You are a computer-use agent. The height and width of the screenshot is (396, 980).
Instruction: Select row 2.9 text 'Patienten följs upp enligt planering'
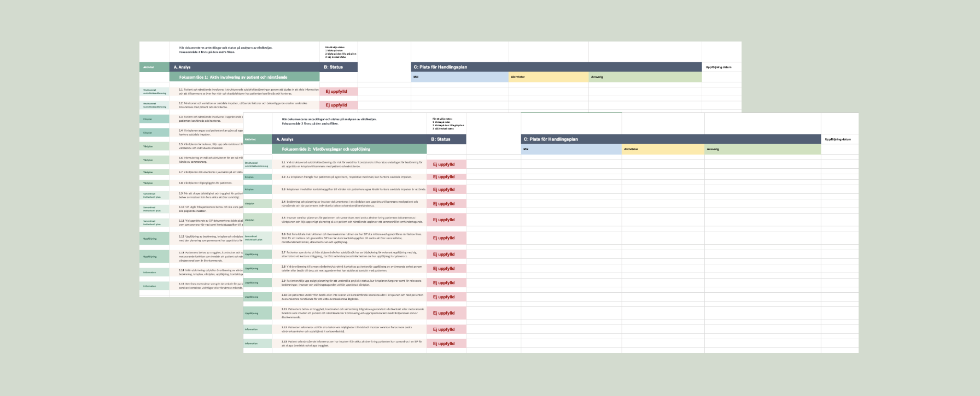click(352, 283)
